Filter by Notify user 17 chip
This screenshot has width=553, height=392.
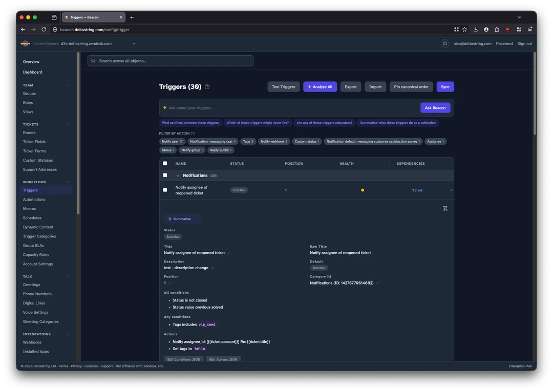[x=172, y=141]
